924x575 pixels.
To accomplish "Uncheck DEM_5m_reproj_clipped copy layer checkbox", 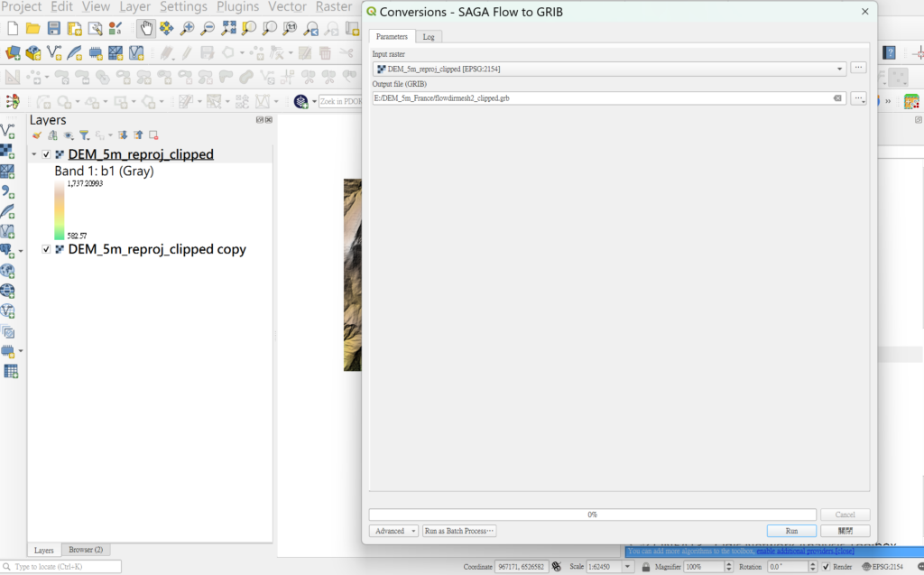I will click(47, 249).
